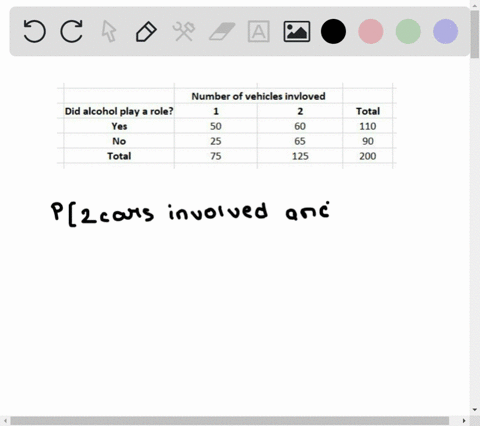The height and width of the screenshot is (426, 480).
Task: Set pen color to black
Action: click(x=333, y=31)
